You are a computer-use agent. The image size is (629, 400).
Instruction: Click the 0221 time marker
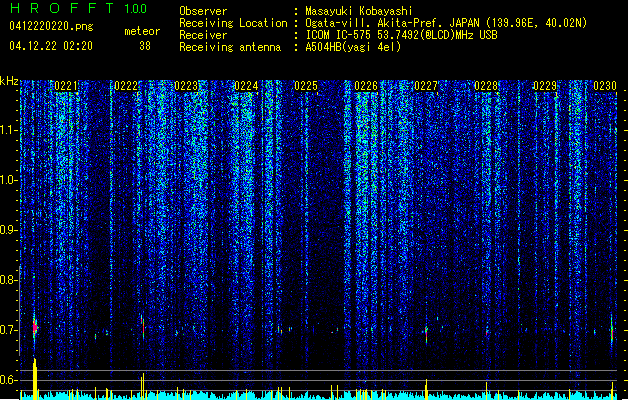(x=66, y=86)
